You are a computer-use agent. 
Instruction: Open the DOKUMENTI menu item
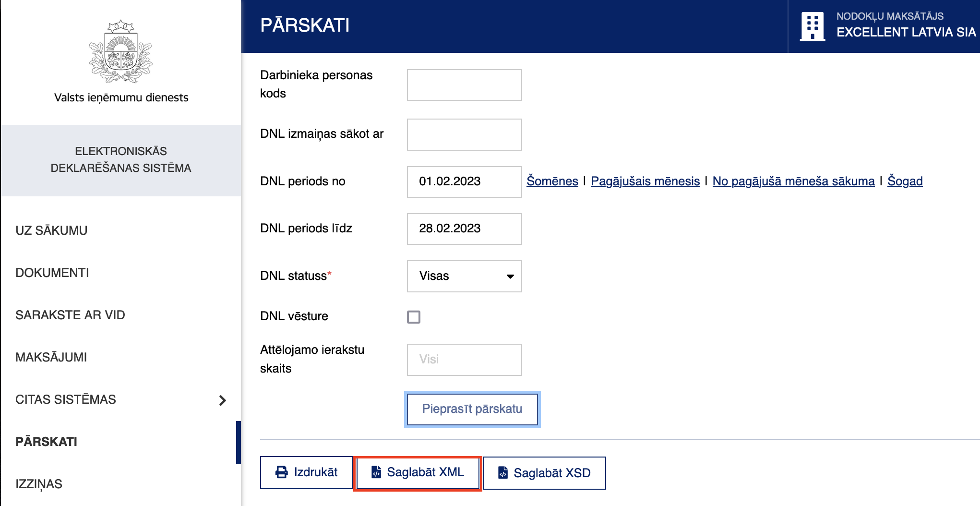(52, 273)
